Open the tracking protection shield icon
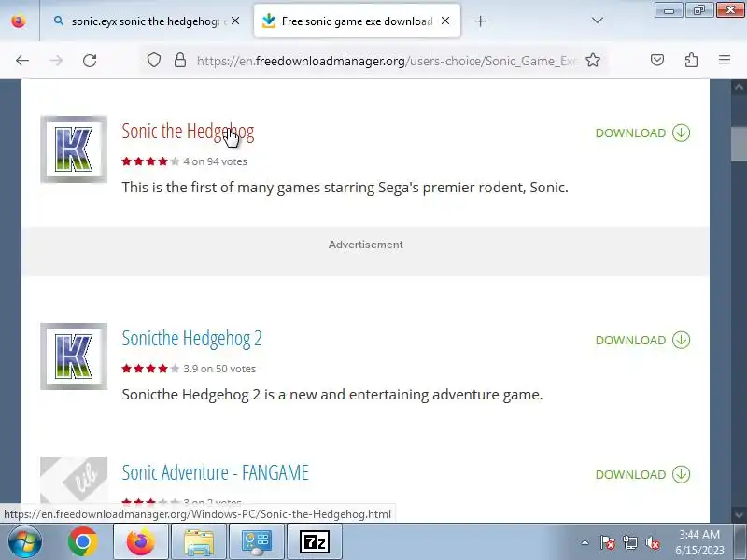Screen dimensions: 747x560 (154, 61)
